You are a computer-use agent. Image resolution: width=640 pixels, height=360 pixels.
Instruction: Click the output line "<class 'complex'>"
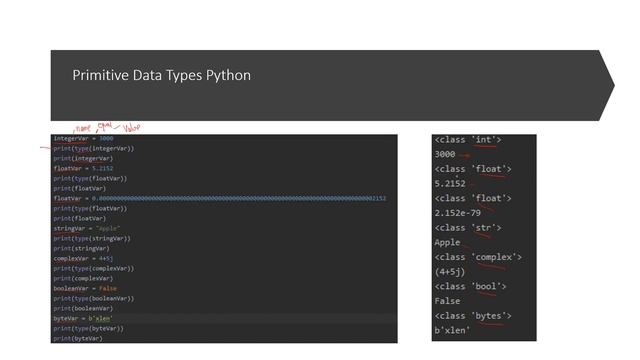[x=478, y=257]
